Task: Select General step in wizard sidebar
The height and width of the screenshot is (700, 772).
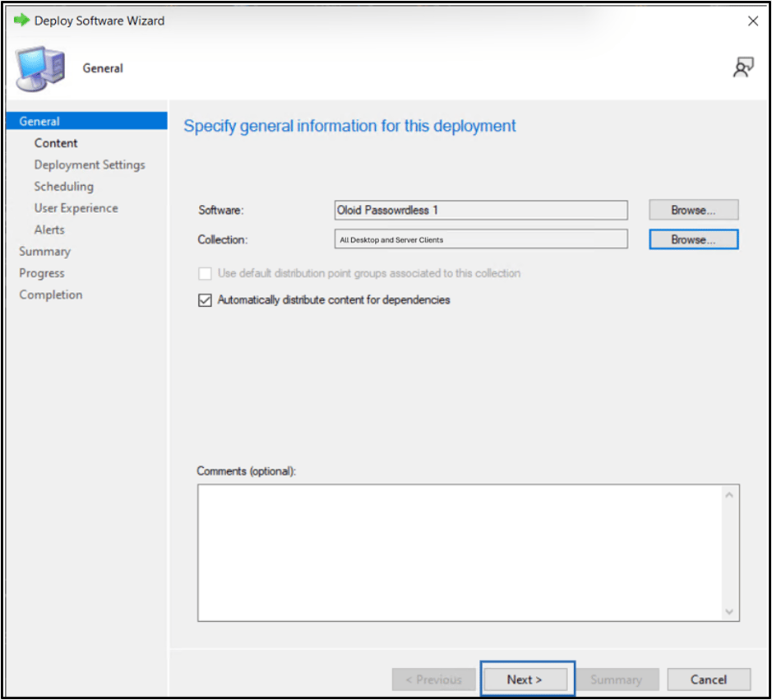Action: [x=86, y=121]
